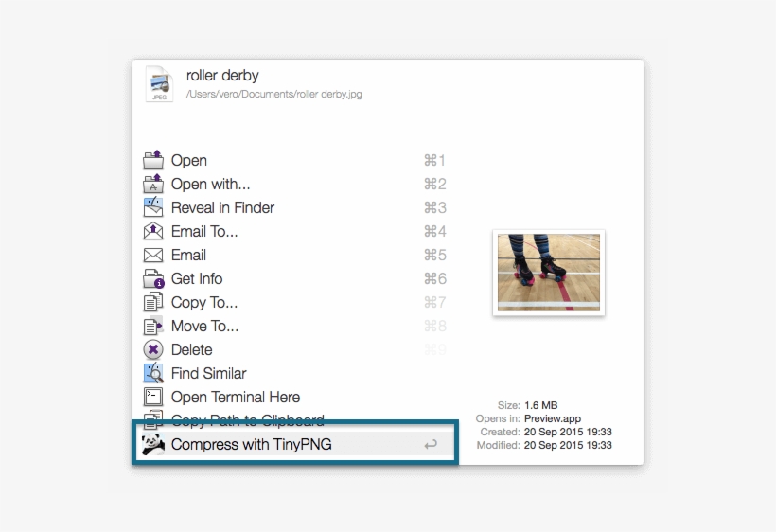Click the /Users/vero/Documents/roller derby.jpg path
This screenshot has width=776, height=532.
(274, 94)
